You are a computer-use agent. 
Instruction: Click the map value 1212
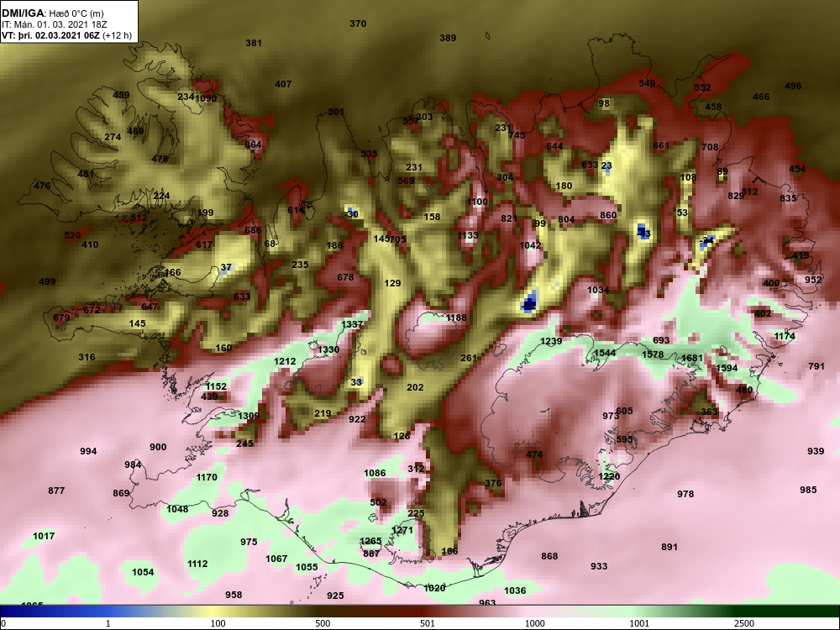[x=285, y=361]
